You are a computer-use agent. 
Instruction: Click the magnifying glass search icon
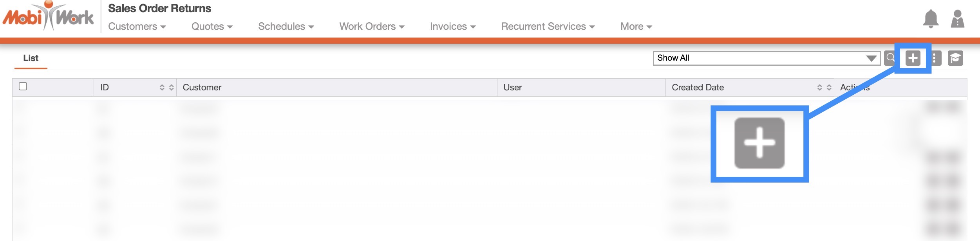[890, 58]
